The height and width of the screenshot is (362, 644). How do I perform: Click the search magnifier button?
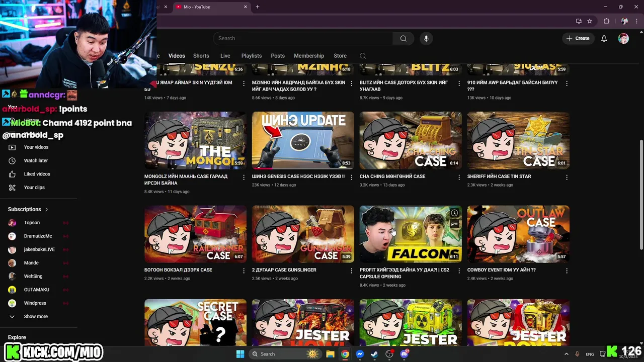tap(403, 38)
